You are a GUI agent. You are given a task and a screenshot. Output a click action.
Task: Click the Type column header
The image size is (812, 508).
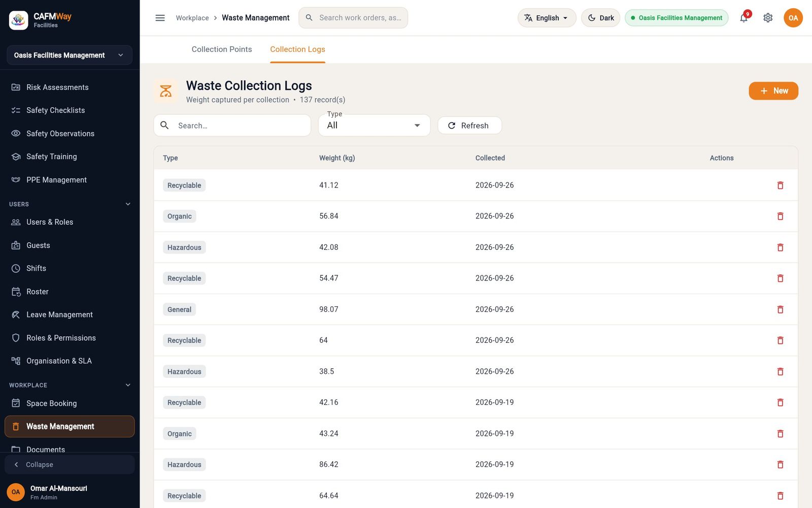click(x=170, y=158)
